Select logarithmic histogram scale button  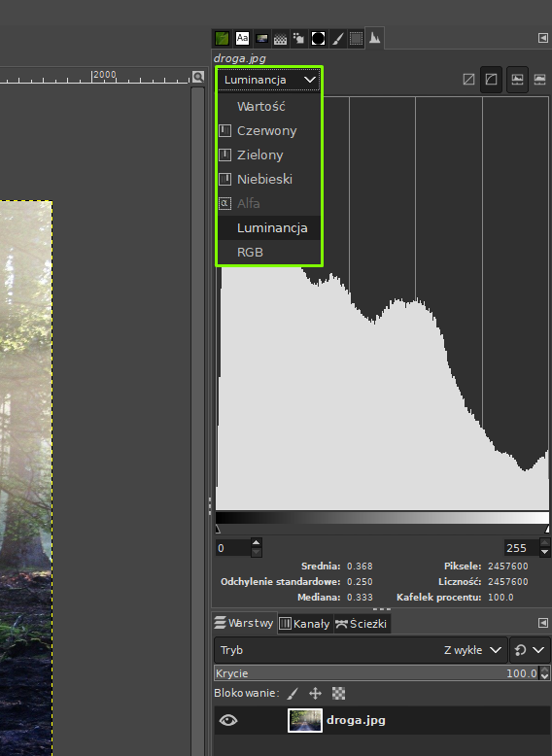pyautogui.click(x=540, y=79)
